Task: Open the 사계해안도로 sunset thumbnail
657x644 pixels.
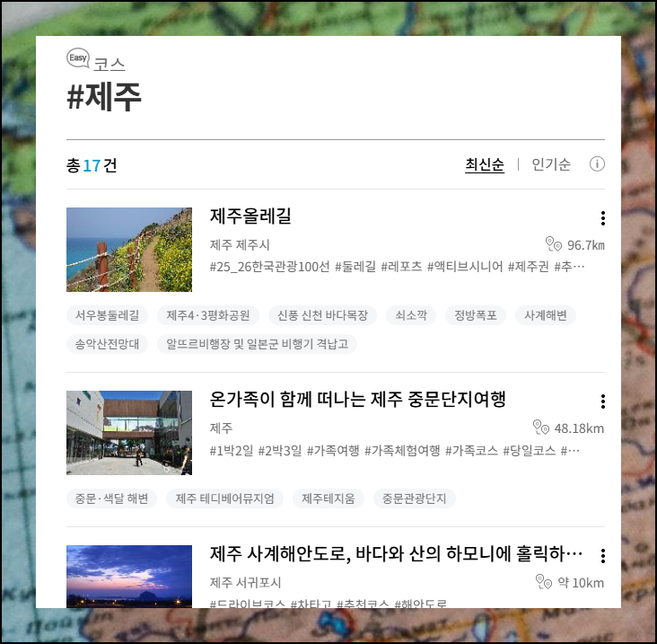Action: point(129,576)
